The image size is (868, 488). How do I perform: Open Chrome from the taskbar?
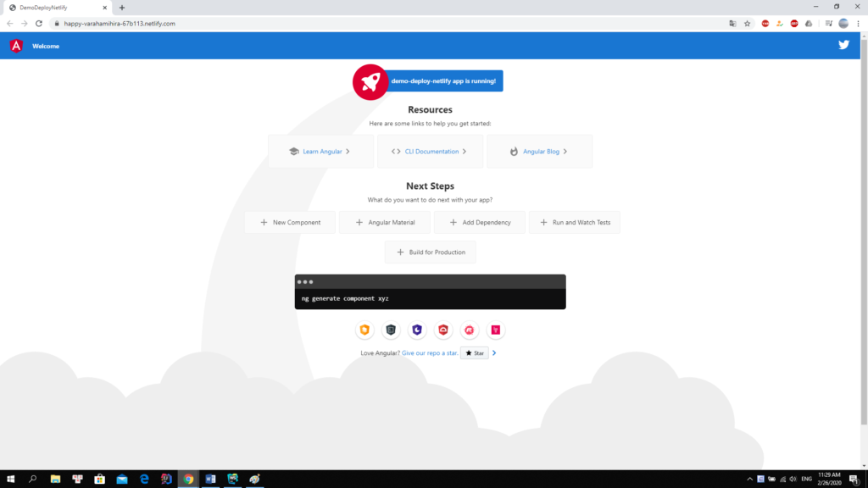click(x=187, y=479)
